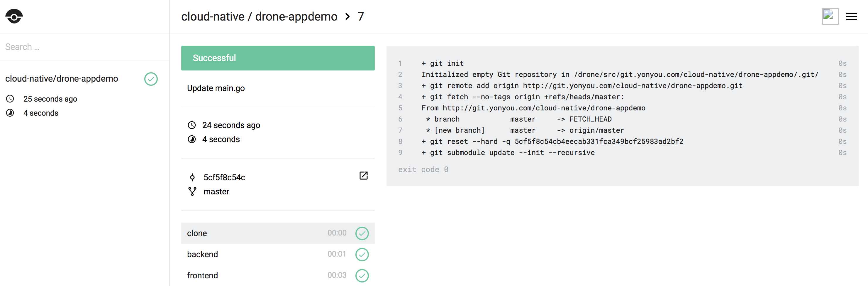Viewport: 868px width, 286px height.
Task: Click log line '+ git init'
Action: tap(443, 63)
